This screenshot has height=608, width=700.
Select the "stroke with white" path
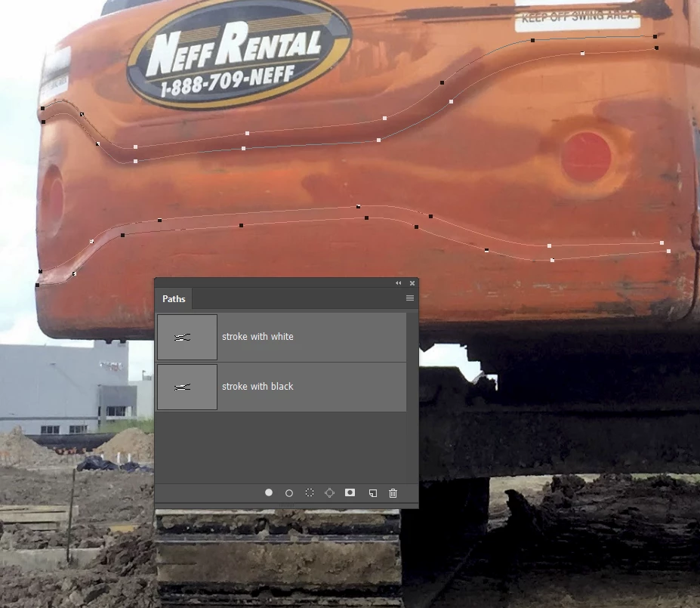point(281,337)
